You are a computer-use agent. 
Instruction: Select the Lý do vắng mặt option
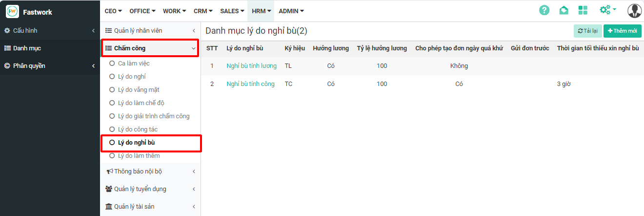point(139,90)
